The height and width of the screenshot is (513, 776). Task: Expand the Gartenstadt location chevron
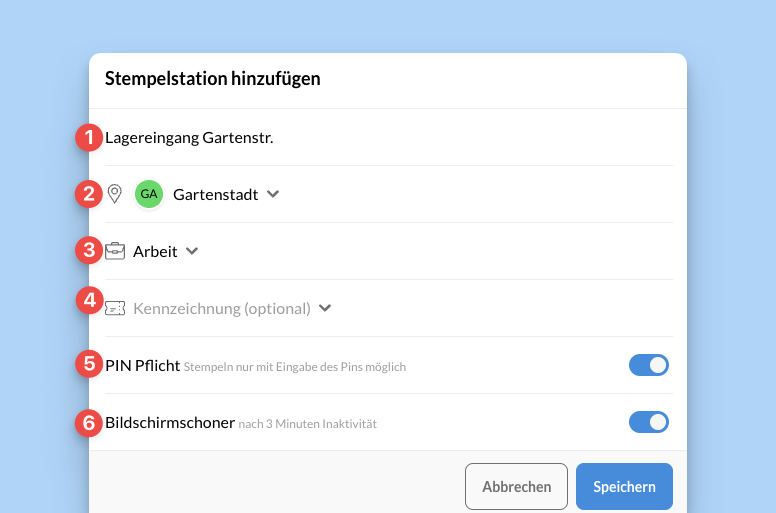click(x=273, y=194)
